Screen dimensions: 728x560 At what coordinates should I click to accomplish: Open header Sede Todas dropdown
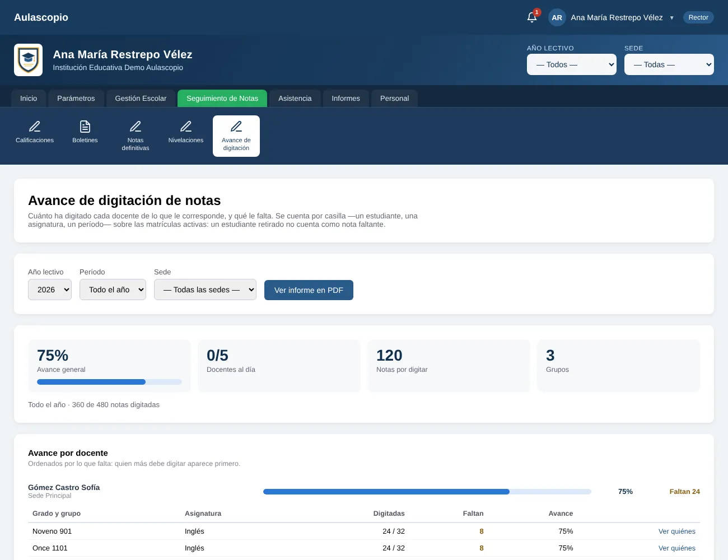click(669, 64)
